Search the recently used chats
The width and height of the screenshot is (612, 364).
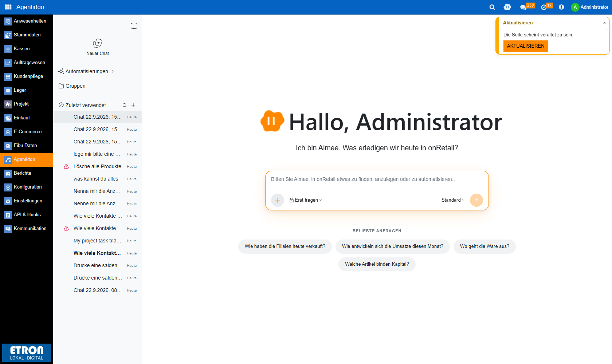[125, 105]
